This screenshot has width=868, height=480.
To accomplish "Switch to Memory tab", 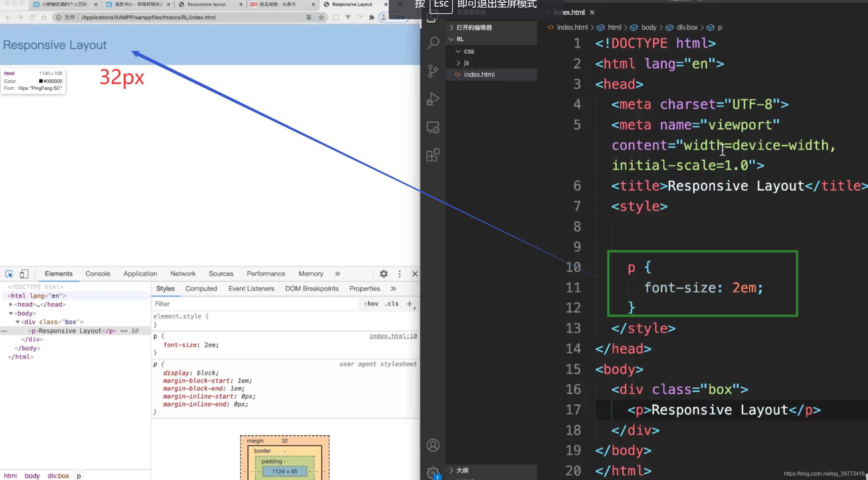I will click(311, 274).
